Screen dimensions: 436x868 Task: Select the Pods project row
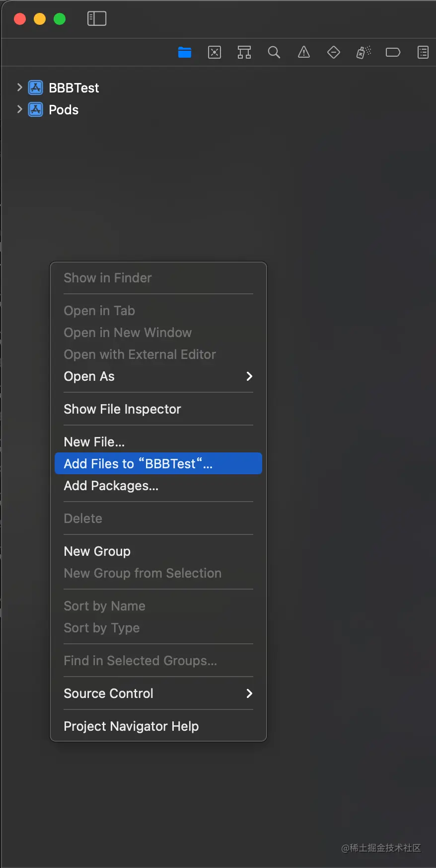[x=64, y=110]
